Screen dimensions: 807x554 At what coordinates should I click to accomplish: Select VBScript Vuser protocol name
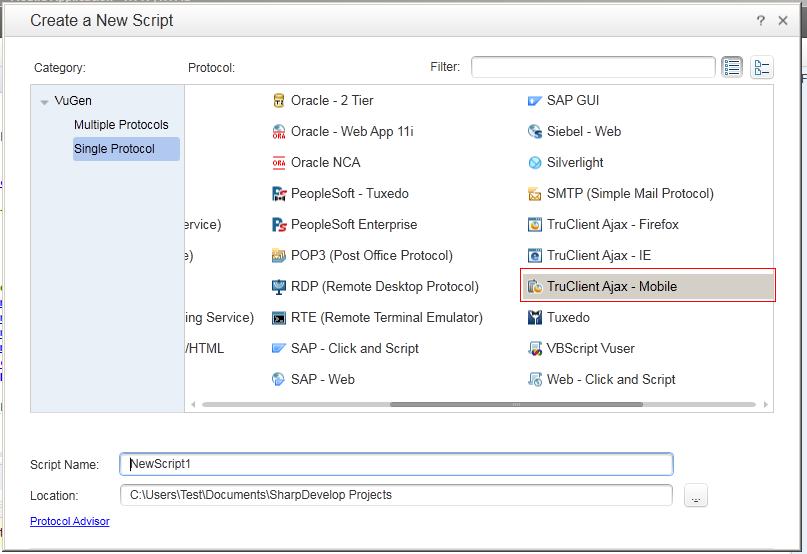[590, 349]
